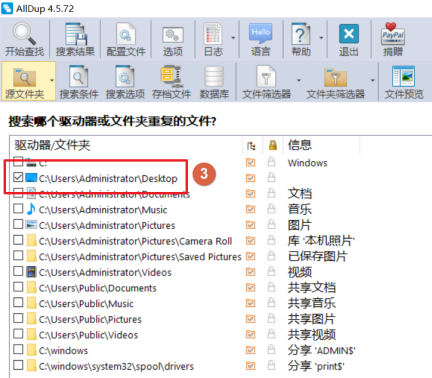Screen dimensions: 432x378
Task: Toggle lock icon for Music row
Action: pos(272,209)
